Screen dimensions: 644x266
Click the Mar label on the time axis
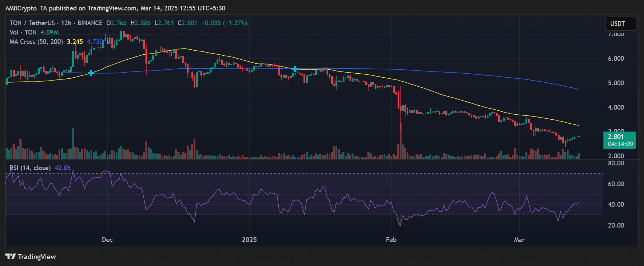click(519, 240)
